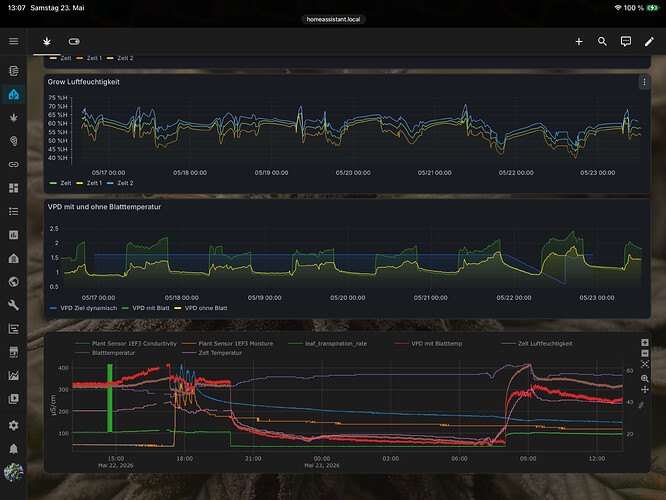
Task: Open the dashboard tiles sidebar panel
Action: coord(14,188)
